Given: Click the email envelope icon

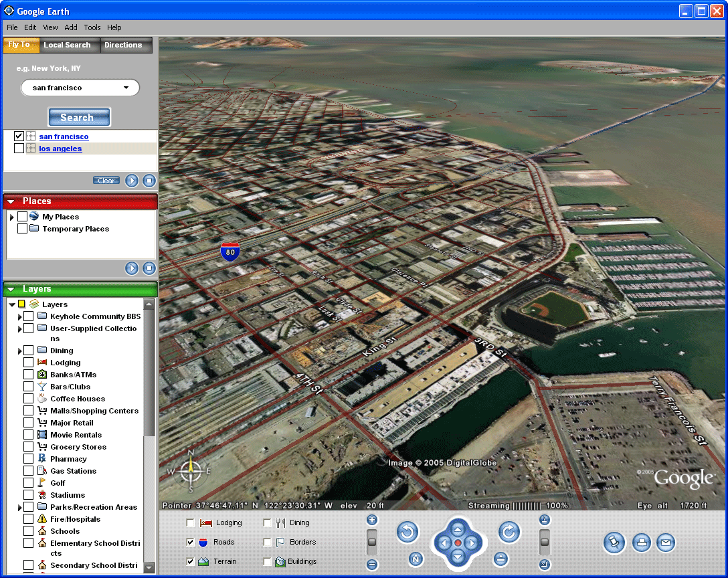Looking at the screenshot, I should [x=666, y=543].
